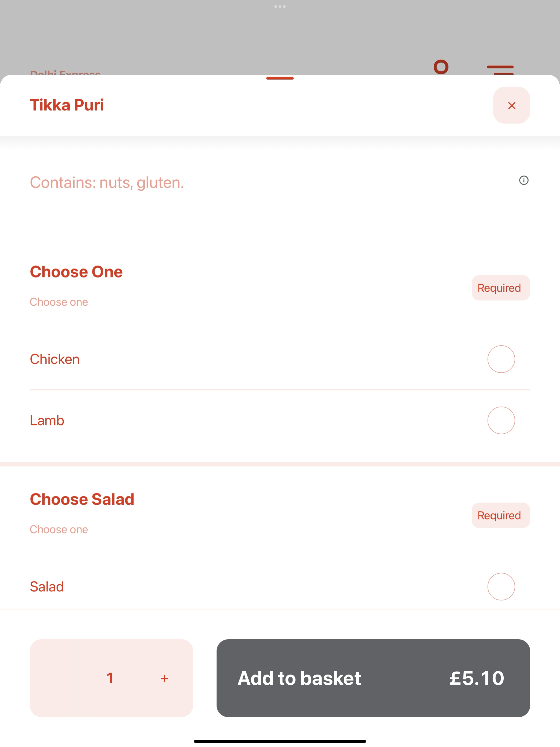Tap the Contains nuts, gluten text

(107, 182)
